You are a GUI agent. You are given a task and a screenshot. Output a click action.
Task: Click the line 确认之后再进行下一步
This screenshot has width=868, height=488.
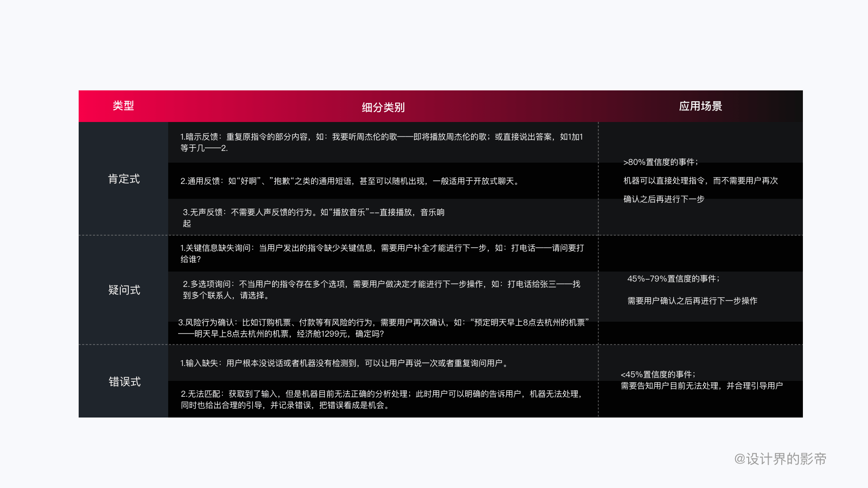click(664, 199)
